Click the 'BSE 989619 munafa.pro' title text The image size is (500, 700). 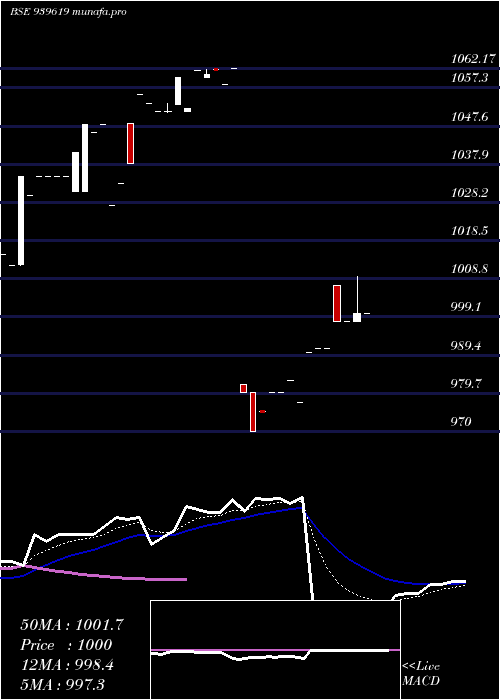[x=68, y=12]
